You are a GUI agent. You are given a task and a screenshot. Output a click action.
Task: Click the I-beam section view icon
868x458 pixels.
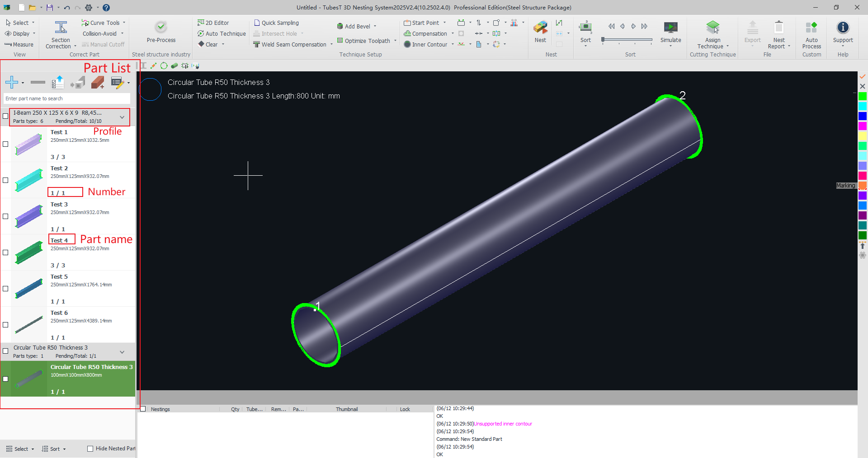coord(143,65)
